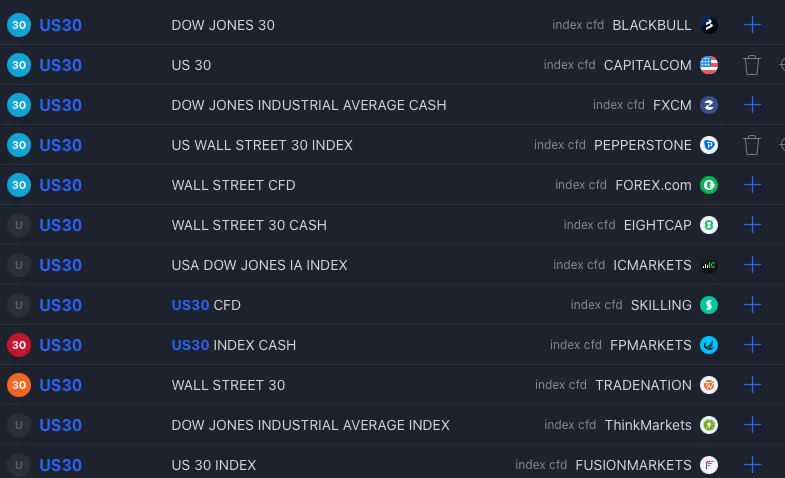Image resolution: width=785 pixels, height=478 pixels.
Task: Click the CAPITALCOM flag logo
Action: point(709,65)
